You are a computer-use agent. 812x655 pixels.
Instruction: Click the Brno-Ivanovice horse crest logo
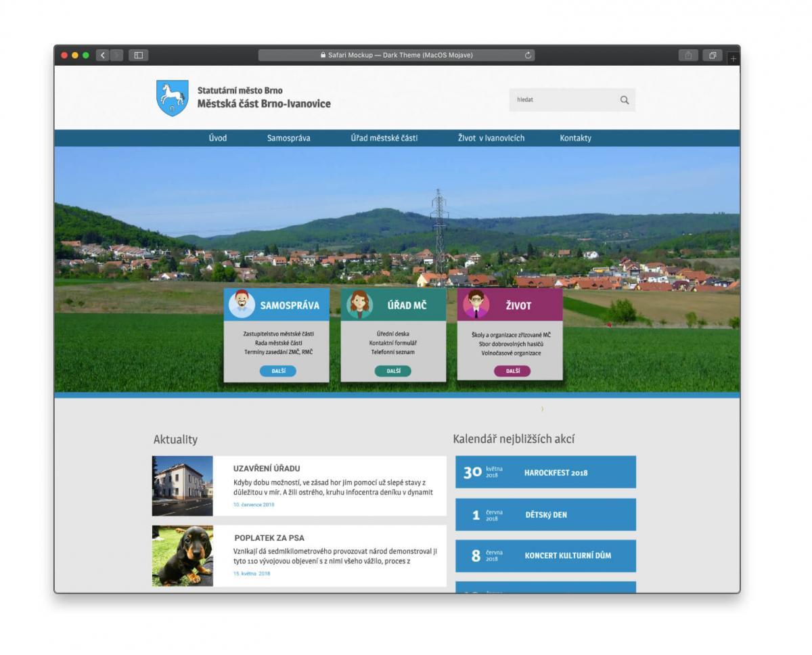point(172,98)
